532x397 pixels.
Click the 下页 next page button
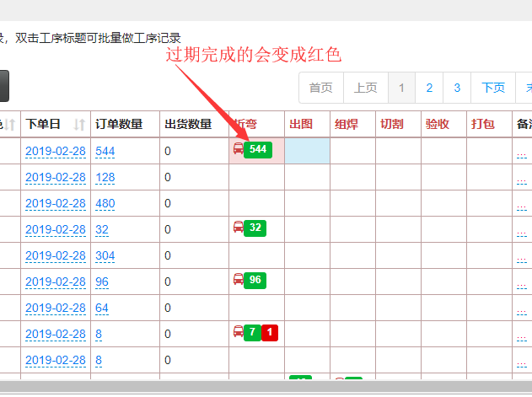[x=493, y=88]
